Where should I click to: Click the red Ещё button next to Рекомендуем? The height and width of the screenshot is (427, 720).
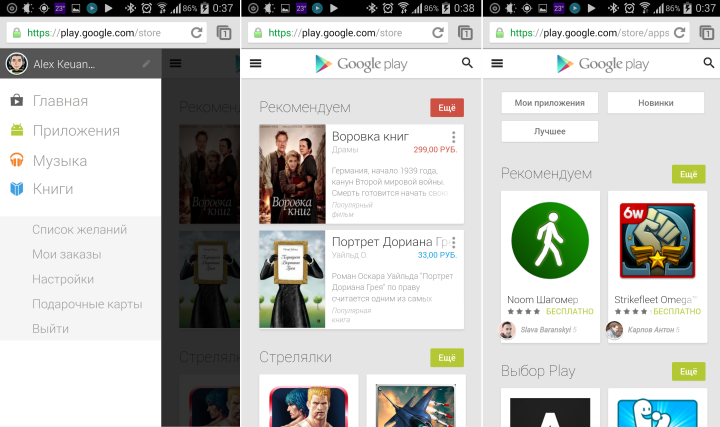coord(447,108)
